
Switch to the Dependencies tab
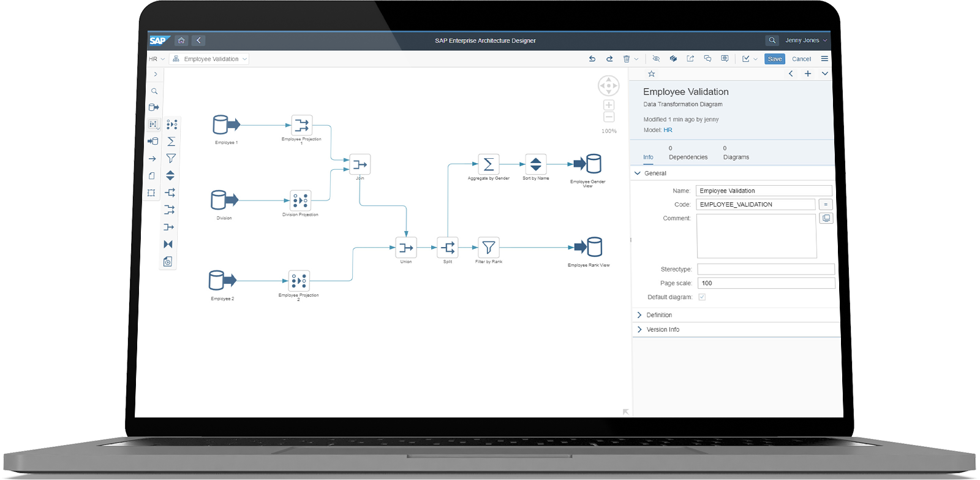[x=688, y=153]
